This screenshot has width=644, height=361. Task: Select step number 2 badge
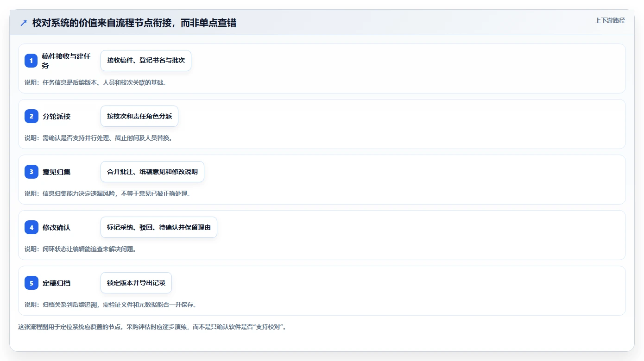tap(32, 116)
